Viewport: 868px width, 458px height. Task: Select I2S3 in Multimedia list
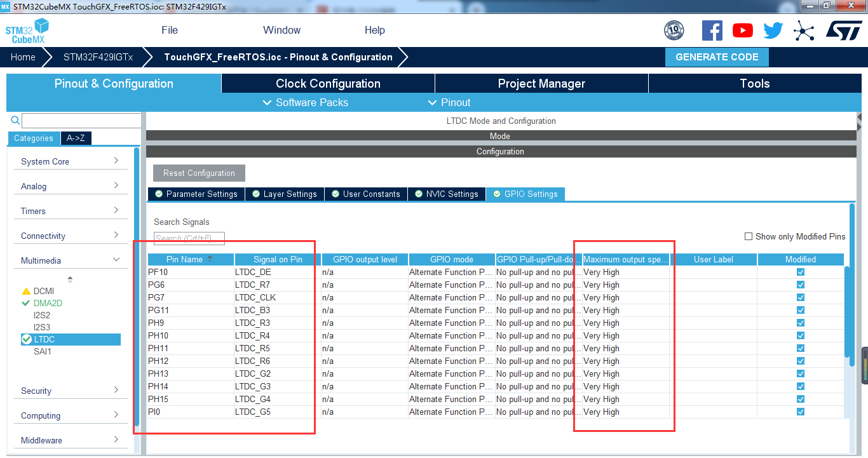(x=42, y=327)
